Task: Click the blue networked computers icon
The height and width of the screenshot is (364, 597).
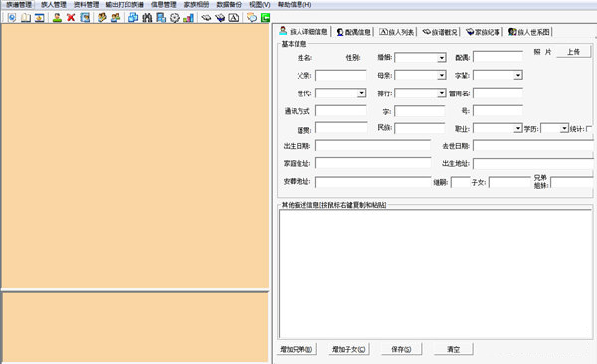Action: click(161, 18)
